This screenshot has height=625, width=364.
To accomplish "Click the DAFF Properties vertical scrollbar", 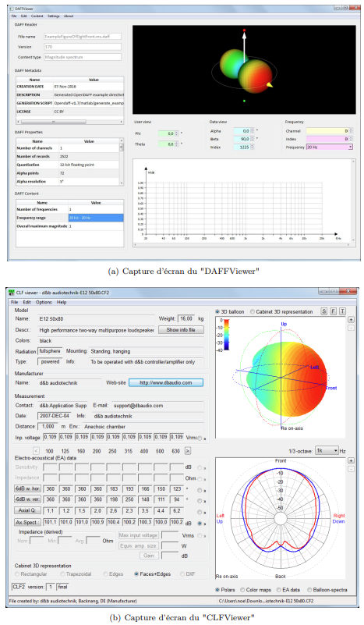I will [122, 162].
